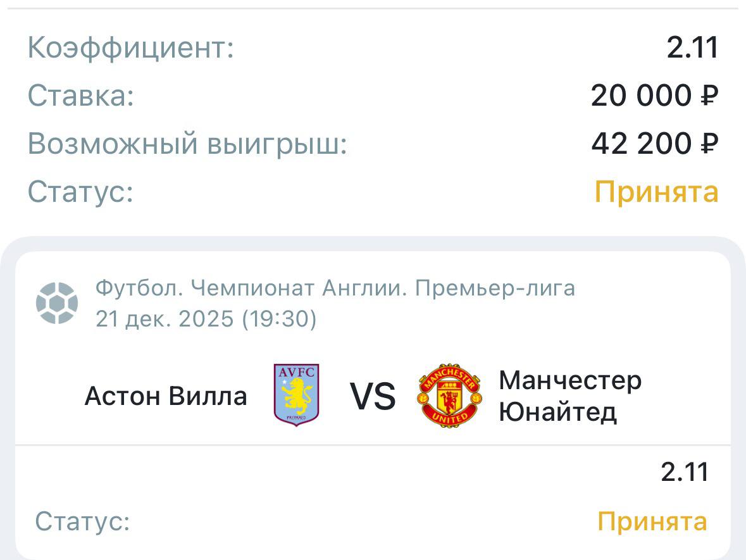Viewport: 746px width, 560px height.
Task: Tap the Статус label inside match card
Action: click(x=82, y=521)
